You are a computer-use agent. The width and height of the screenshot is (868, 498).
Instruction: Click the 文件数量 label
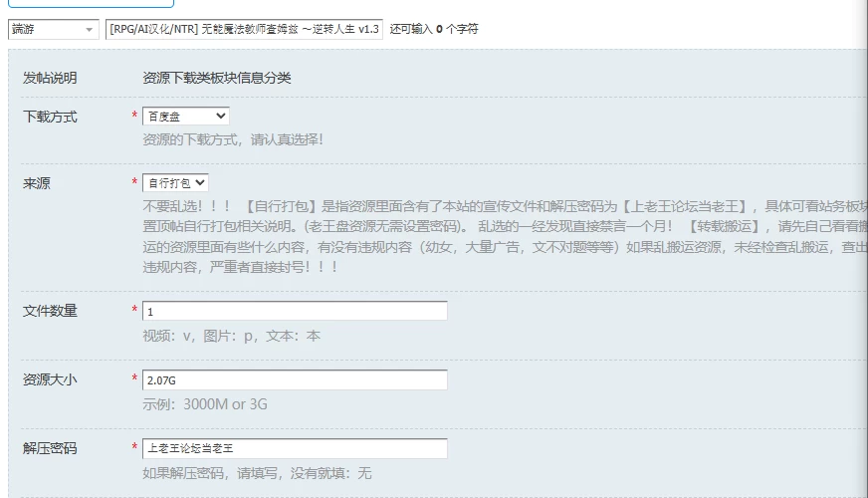[50, 312]
